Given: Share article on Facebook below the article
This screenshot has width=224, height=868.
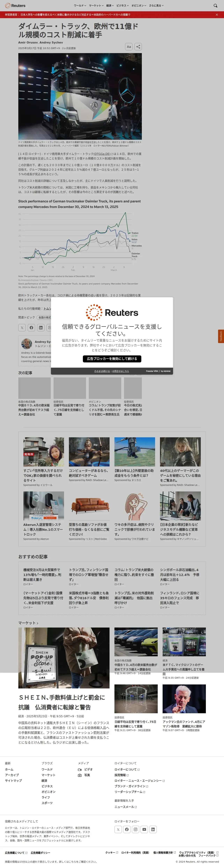Looking at the screenshot, I should tap(31, 327).
